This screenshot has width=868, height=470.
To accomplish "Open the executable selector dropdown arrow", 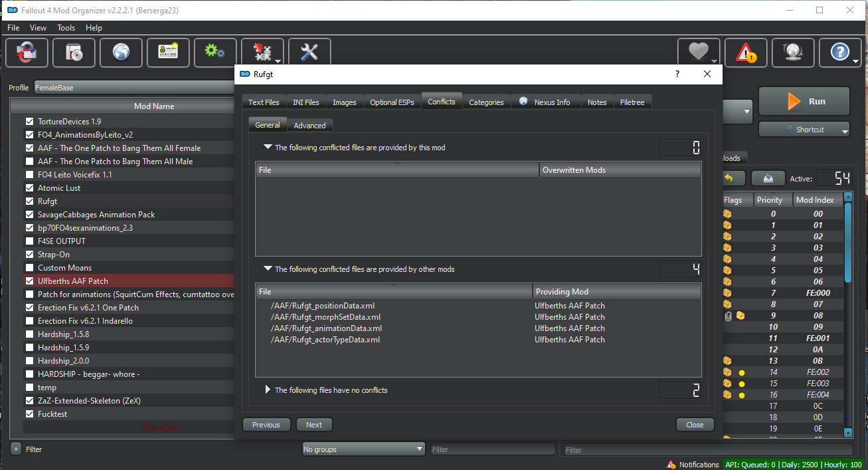I will tap(748, 112).
